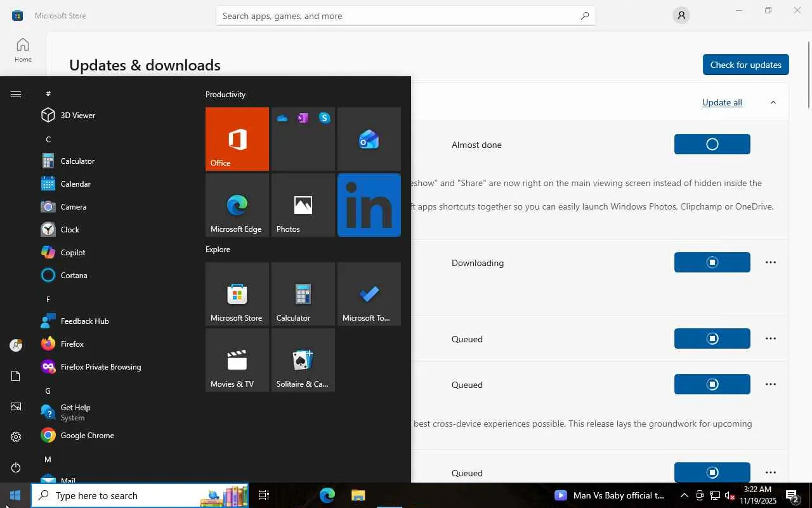Click the Store search field
The image size is (812, 508).
pyautogui.click(x=406, y=16)
